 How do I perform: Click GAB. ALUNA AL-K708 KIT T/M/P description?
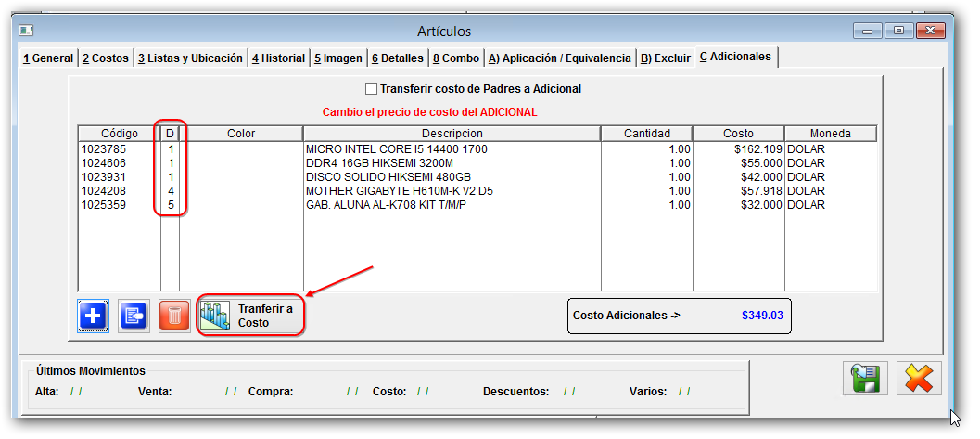click(x=387, y=204)
